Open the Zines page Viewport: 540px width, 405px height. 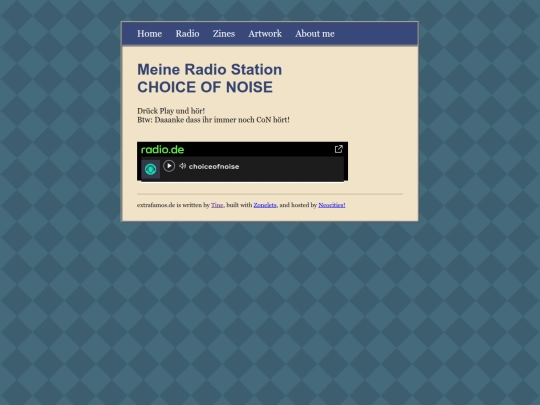click(x=224, y=34)
